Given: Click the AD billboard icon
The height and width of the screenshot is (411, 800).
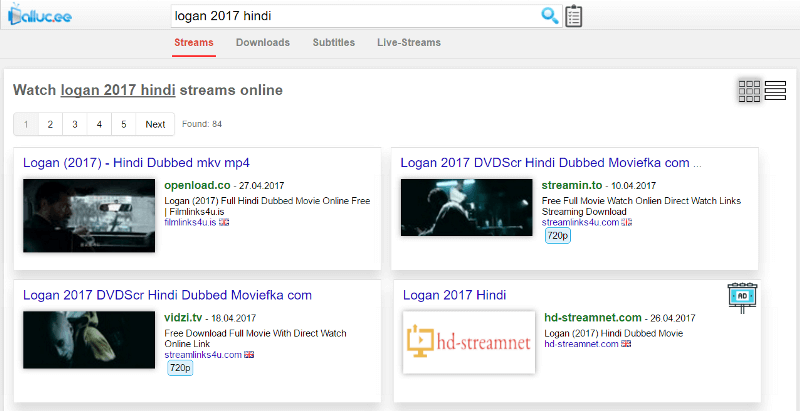Looking at the screenshot, I should point(742,298).
